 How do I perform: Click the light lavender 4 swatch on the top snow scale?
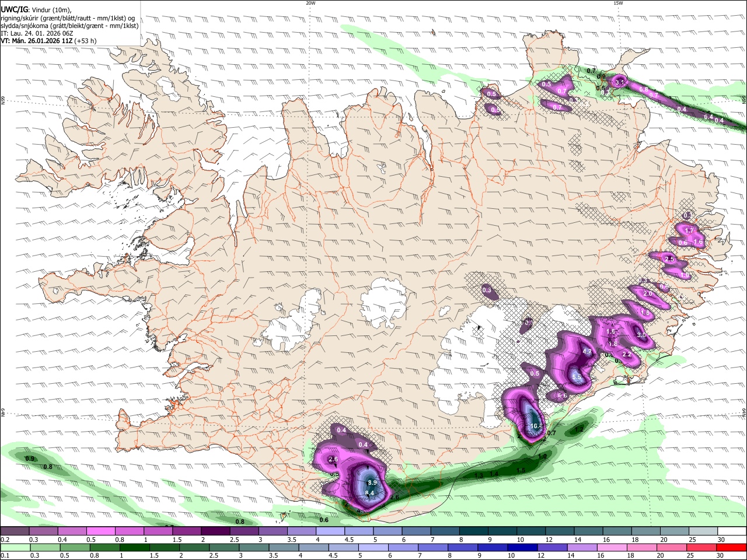[x=330, y=531]
